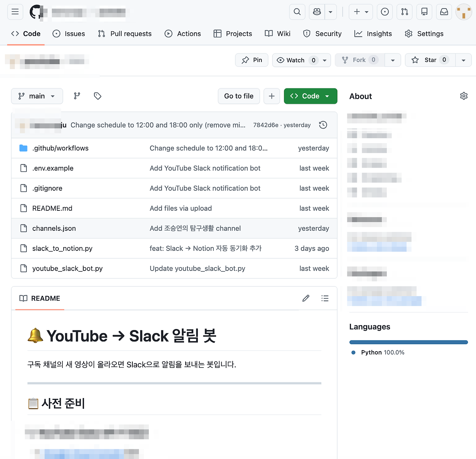The height and width of the screenshot is (459, 476).
Task: Add a file with the plus button
Action: (x=272, y=96)
